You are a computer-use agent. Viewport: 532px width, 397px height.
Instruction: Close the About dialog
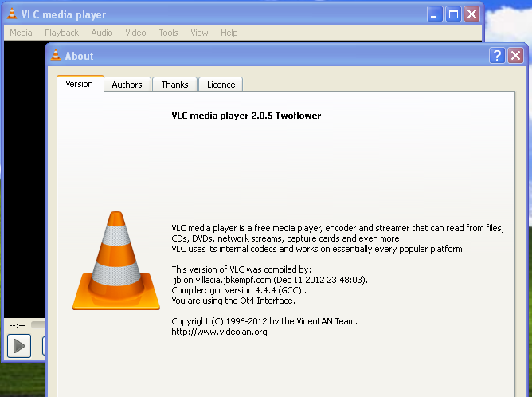pyautogui.click(x=516, y=55)
